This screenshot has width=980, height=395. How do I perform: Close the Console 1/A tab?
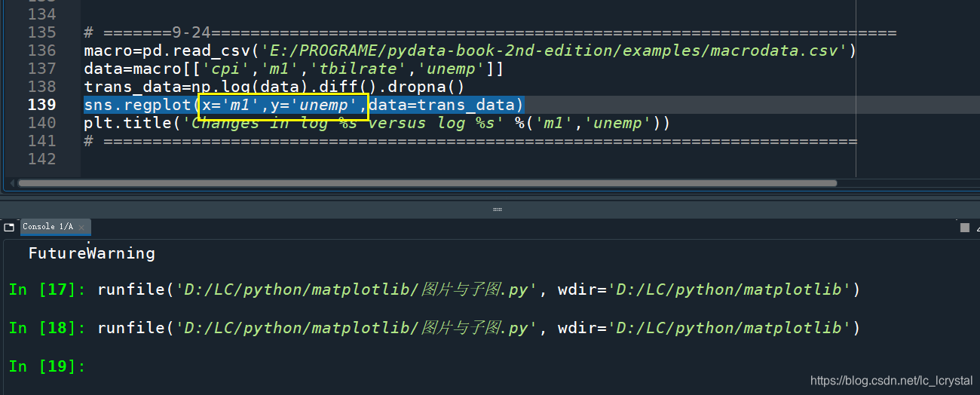pos(83,227)
